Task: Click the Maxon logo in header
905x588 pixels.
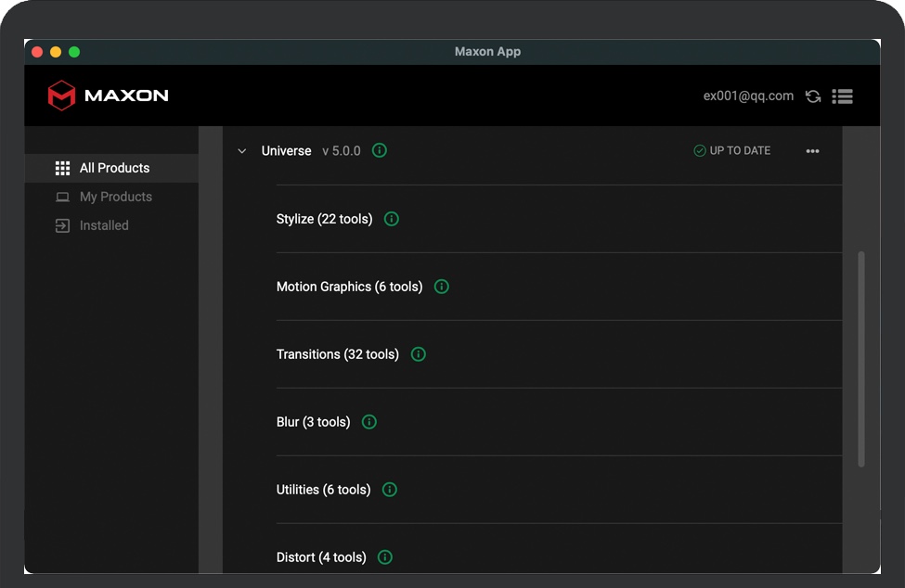Action: 108,96
